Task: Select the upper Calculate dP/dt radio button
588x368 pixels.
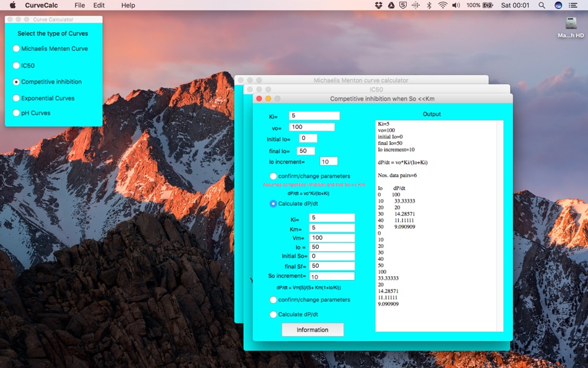Action: point(273,204)
